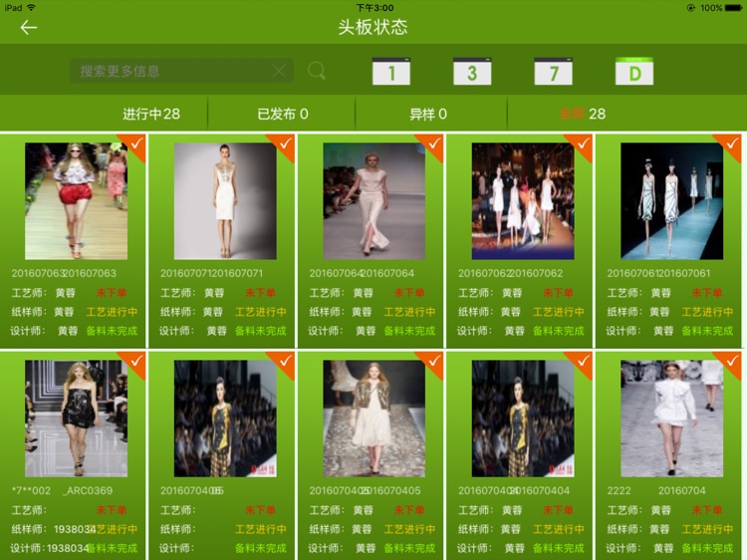747x560 pixels.
Task: Select the 3-day calendar filter icon
Action: click(472, 72)
